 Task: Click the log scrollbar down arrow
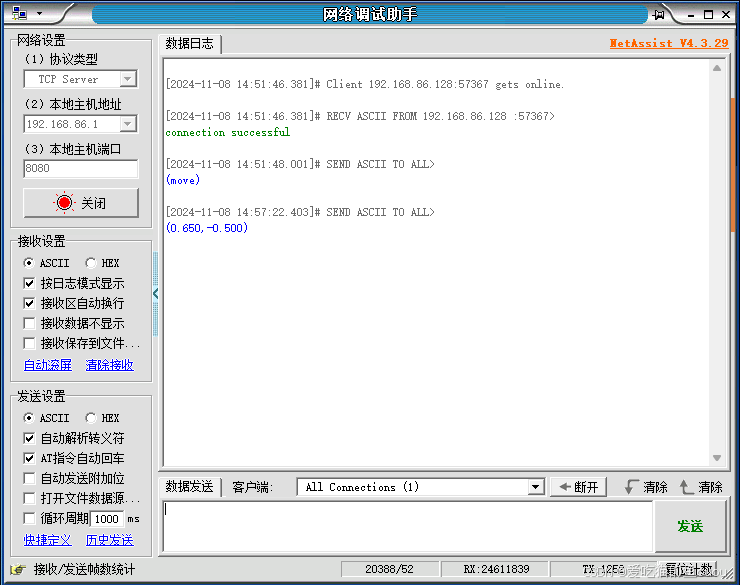tap(717, 458)
